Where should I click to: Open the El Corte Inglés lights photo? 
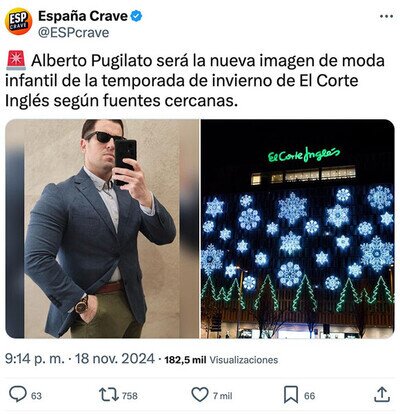(297, 229)
